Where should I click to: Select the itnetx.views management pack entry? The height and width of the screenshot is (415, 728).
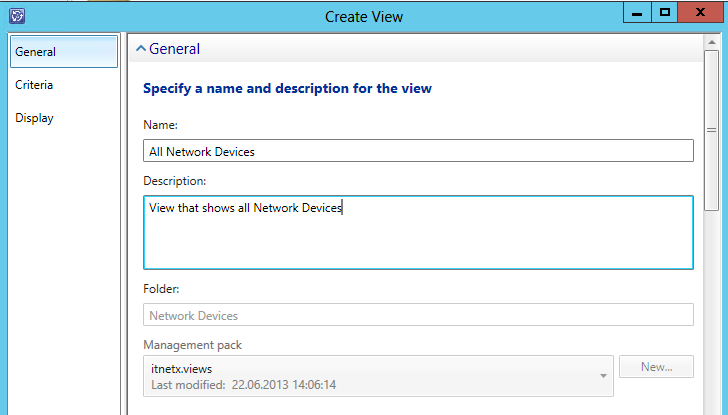point(180,369)
